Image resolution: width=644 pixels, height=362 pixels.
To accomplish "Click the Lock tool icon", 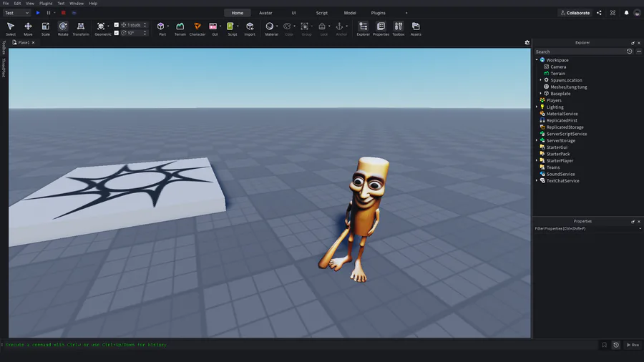I will [322, 26].
